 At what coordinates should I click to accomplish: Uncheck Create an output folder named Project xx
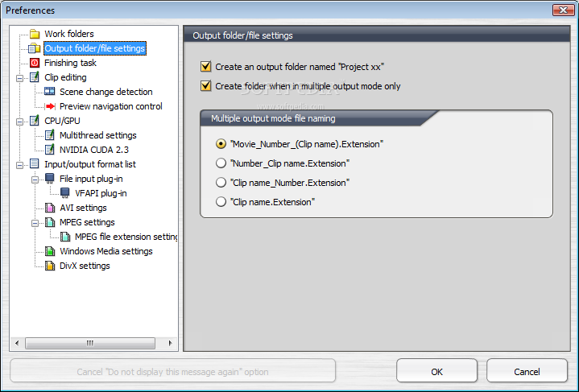205,67
